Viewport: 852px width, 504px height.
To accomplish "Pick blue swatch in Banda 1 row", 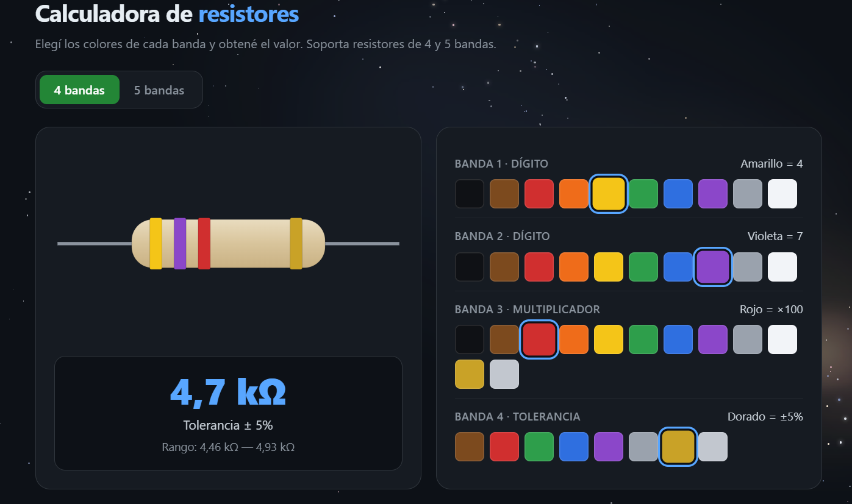I will pos(678,194).
